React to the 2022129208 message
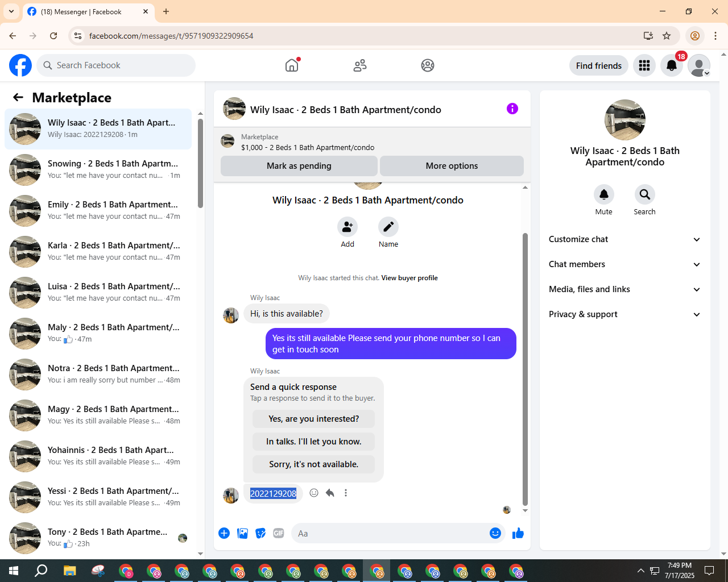Image resolution: width=728 pixels, height=582 pixels. tap(314, 493)
